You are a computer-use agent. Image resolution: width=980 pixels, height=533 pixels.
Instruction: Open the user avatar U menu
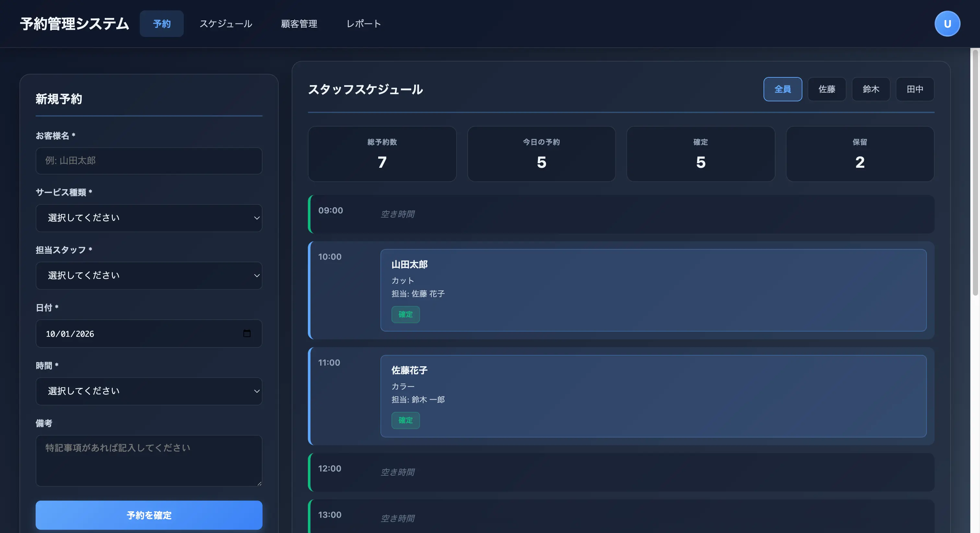pyautogui.click(x=947, y=24)
